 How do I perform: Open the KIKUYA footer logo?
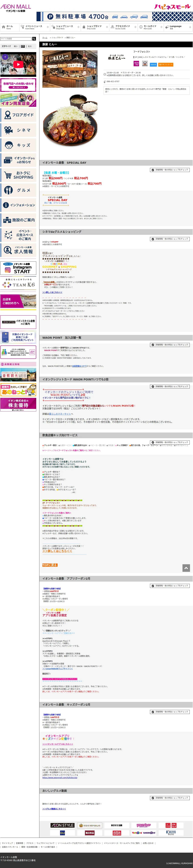point(171,833)
